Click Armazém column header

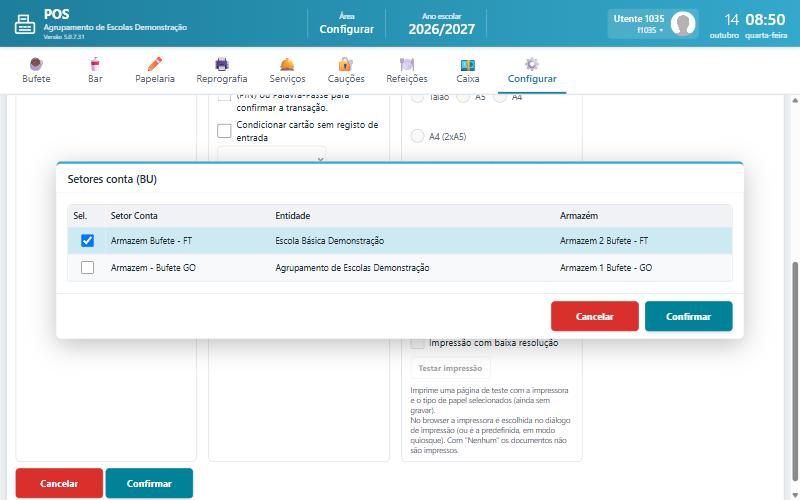(x=579, y=216)
